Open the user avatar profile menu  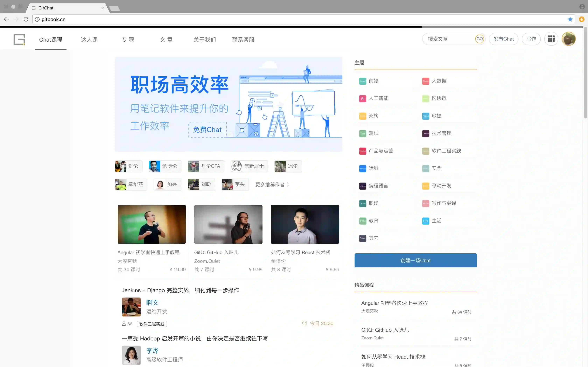point(569,39)
